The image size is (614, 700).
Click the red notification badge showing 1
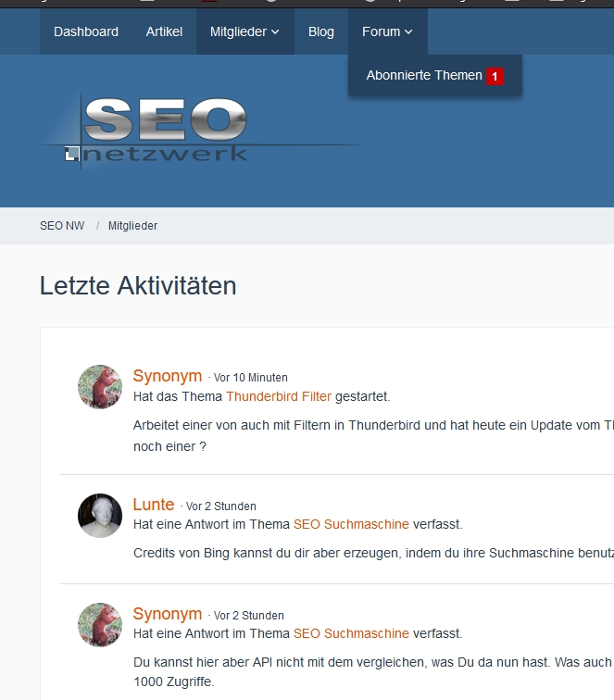(x=495, y=76)
